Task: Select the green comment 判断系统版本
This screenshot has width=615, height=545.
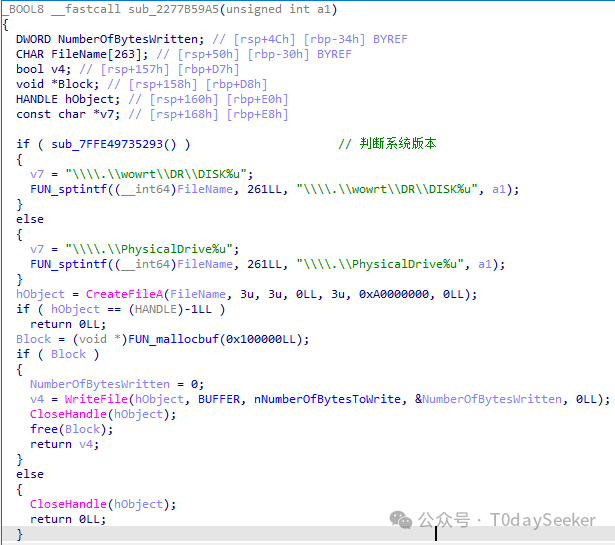Action: (x=388, y=144)
